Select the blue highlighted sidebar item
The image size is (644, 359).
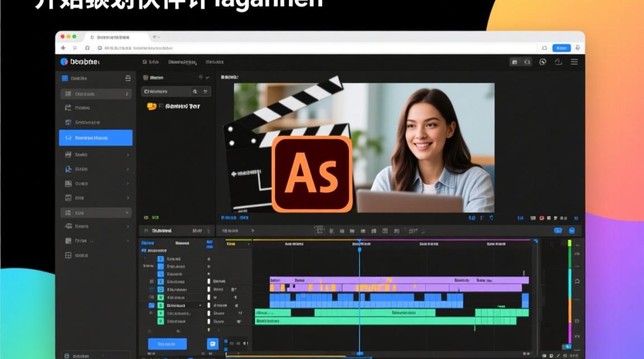pos(96,138)
